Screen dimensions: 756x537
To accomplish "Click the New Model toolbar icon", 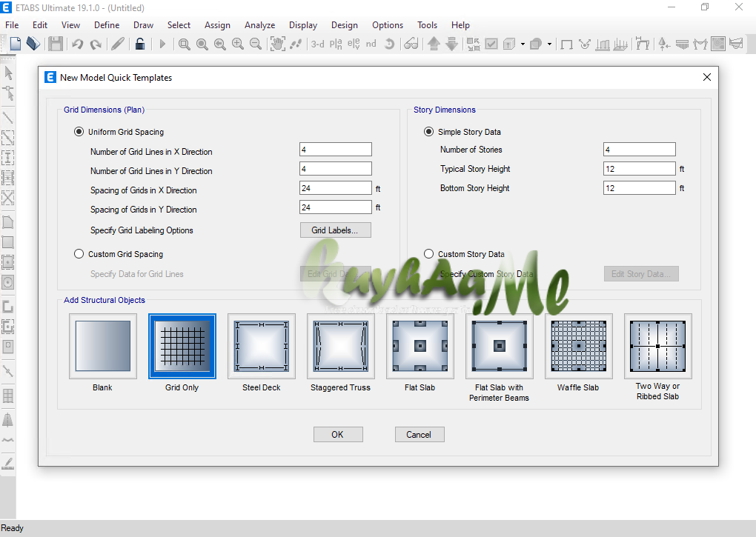I will (x=16, y=44).
